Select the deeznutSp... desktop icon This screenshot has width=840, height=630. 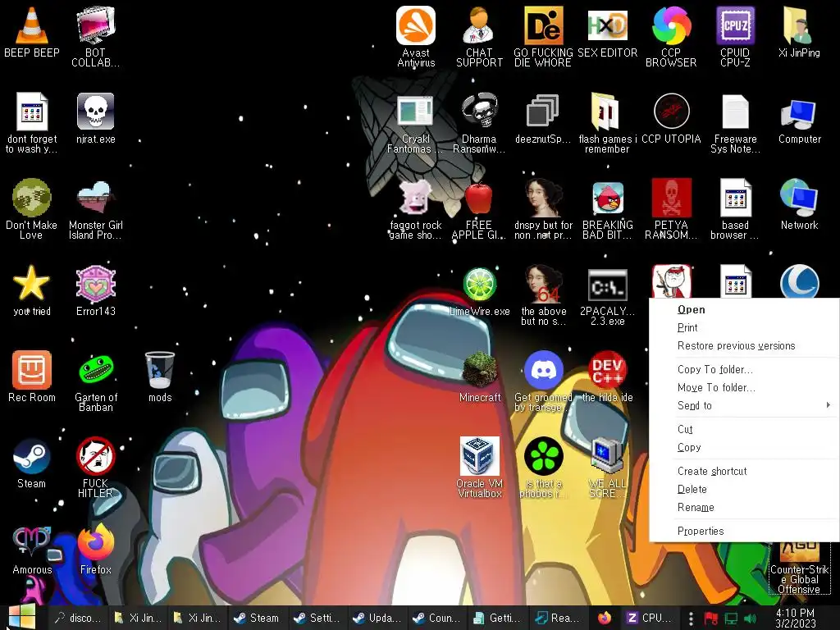pos(543,112)
